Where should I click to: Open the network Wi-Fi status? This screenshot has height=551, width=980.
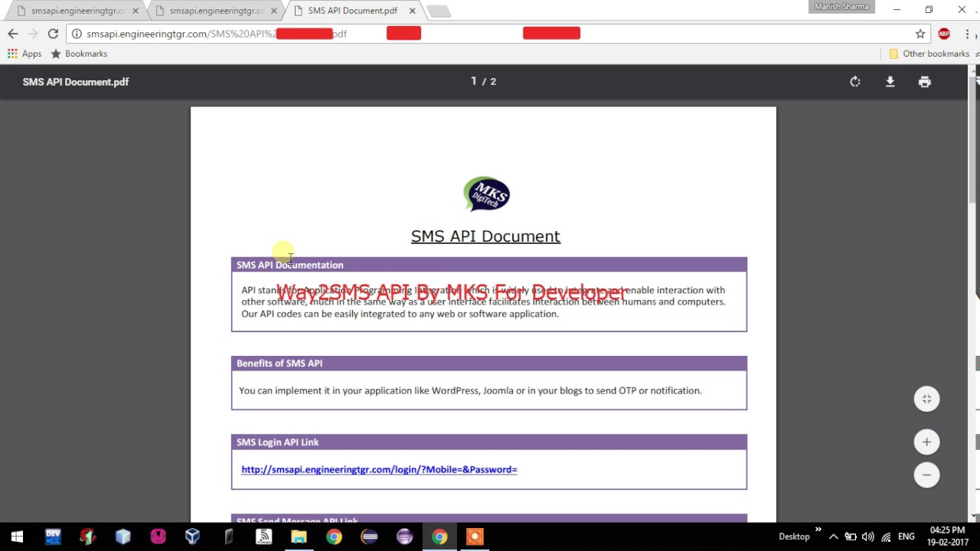886,536
